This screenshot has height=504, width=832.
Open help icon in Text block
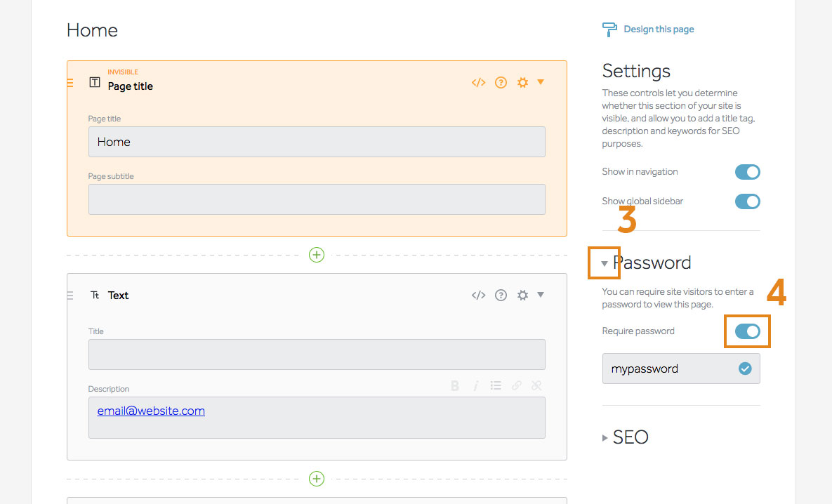501,296
